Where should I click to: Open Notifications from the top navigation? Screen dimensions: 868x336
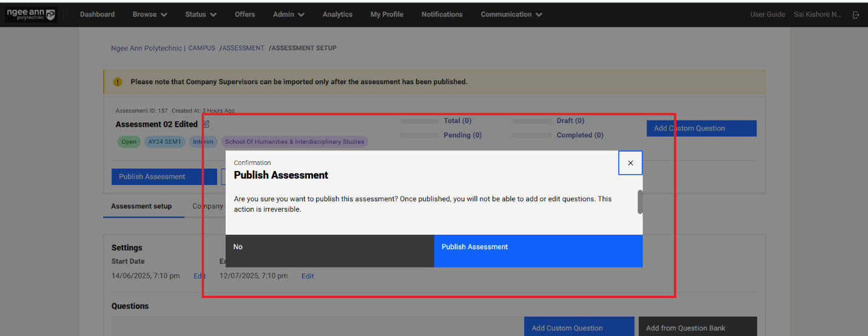[x=442, y=15]
